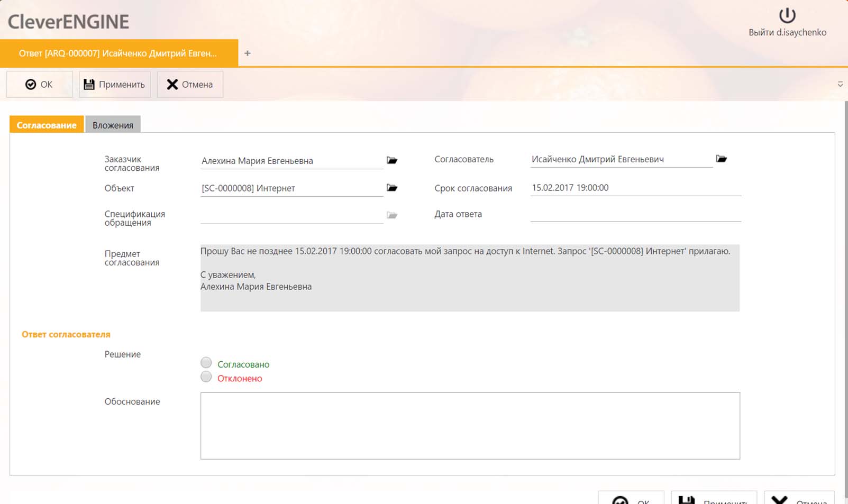Open the Вложения tab

[x=113, y=125]
